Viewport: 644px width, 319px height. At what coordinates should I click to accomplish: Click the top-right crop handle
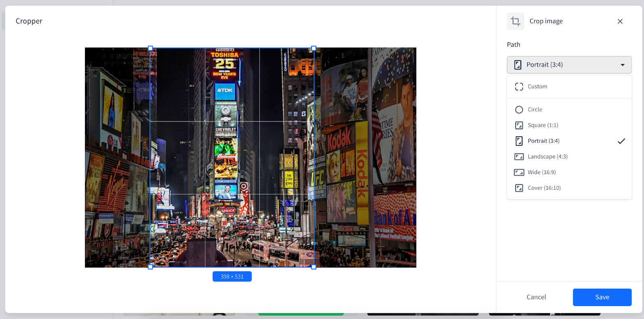pyautogui.click(x=314, y=48)
